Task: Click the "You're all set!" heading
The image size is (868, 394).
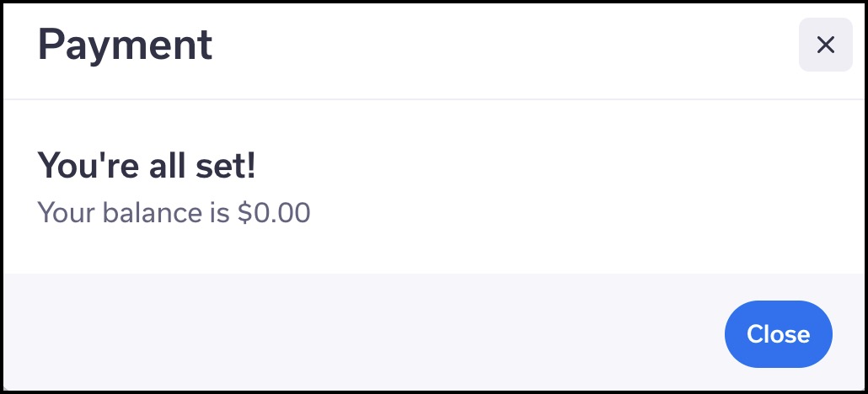Action: tap(147, 166)
